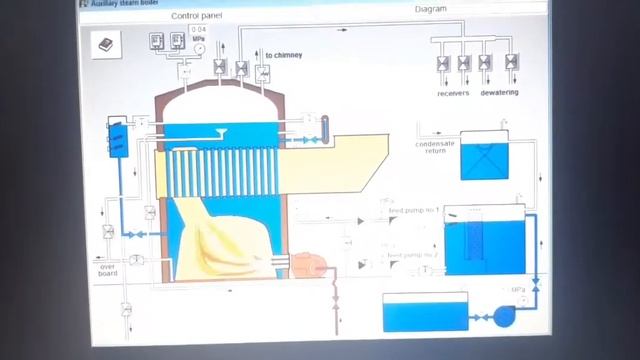The image size is (640, 360).
Task: Click the hot well feed water tank
Action: [484, 240]
